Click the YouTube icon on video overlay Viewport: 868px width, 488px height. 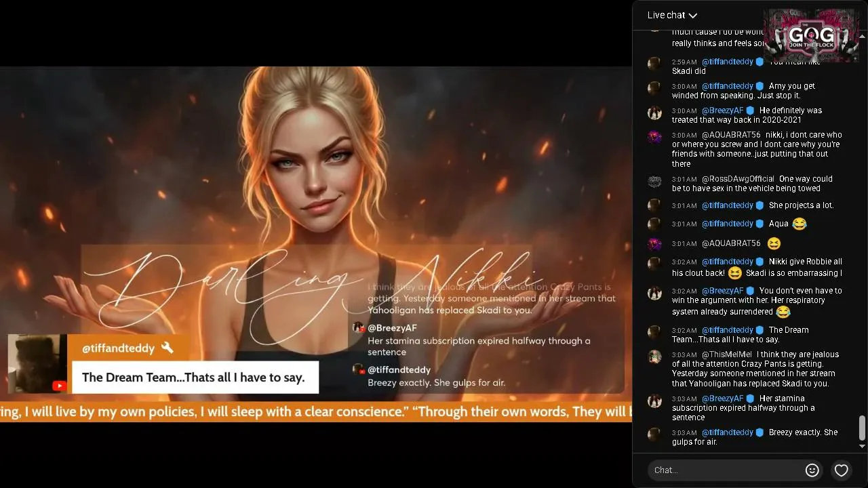[60, 386]
